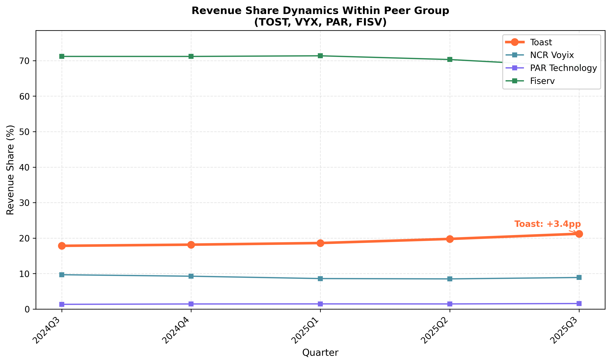Click the NCR Voyix marker at 2025Q1
The image size is (611, 364).
point(320,279)
